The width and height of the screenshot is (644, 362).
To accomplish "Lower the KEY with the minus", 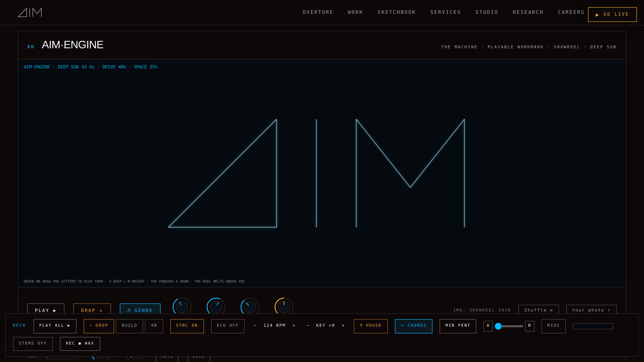I will [x=307, y=326].
